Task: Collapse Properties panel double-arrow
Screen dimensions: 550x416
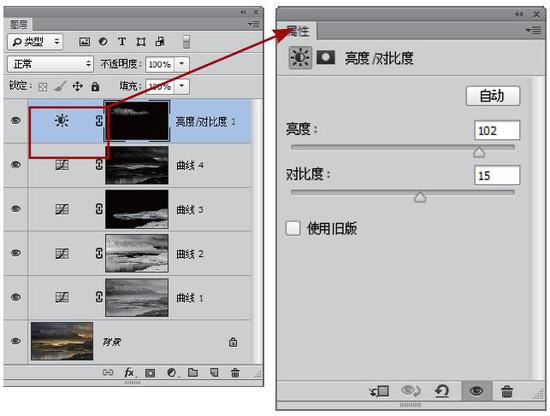Action: coord(519,14)
